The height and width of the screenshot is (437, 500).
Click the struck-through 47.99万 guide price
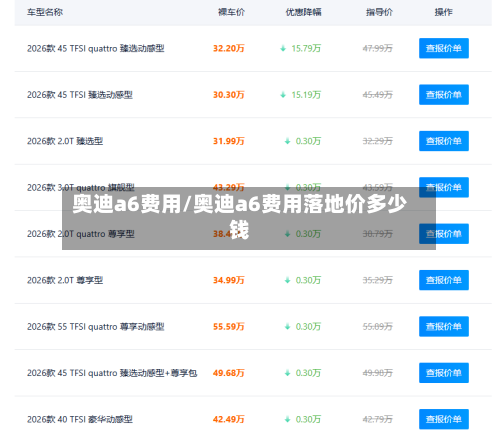[x=378, y=48]
